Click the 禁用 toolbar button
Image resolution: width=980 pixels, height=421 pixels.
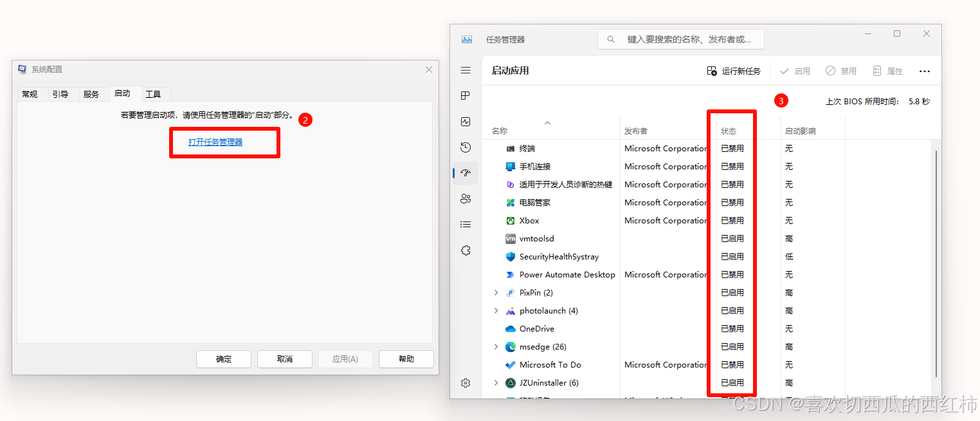tap(841, 71)
